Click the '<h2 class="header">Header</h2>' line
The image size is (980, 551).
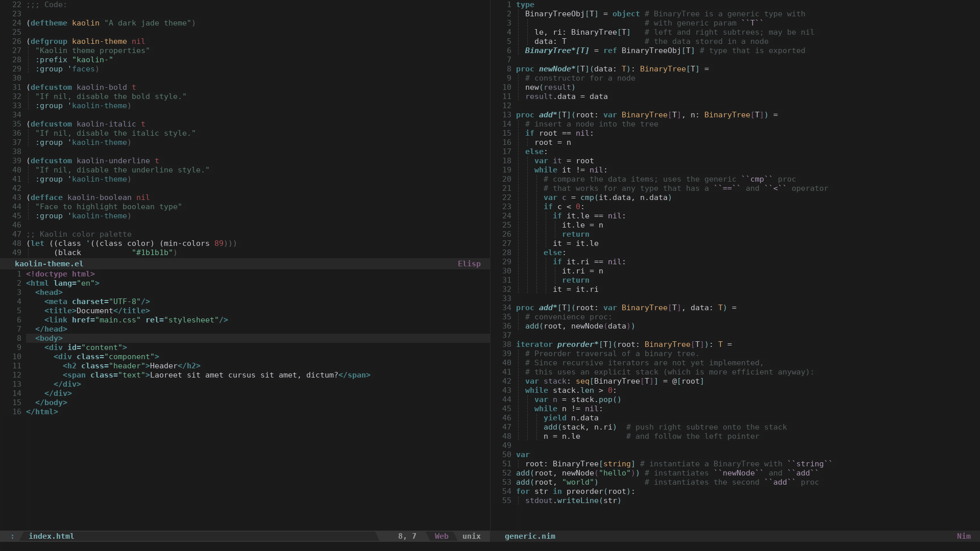[x=132, y=366]
